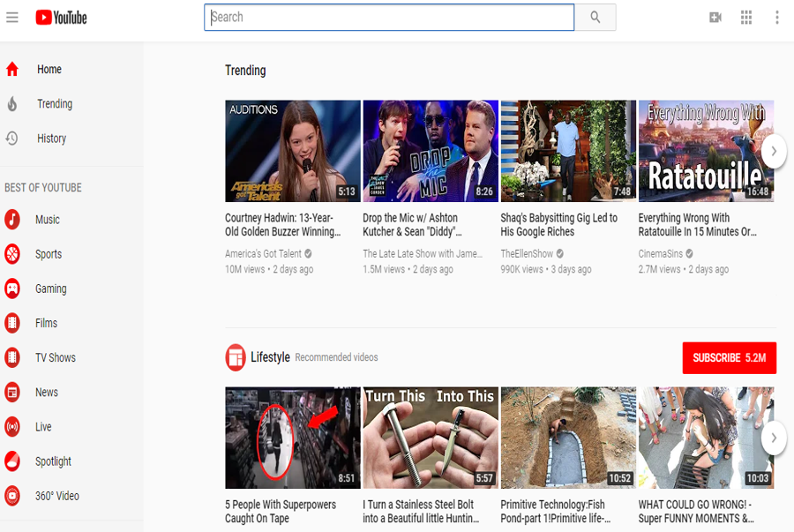Click in the Search input field
The image size is (794, 532).
(x=389, y=18)
